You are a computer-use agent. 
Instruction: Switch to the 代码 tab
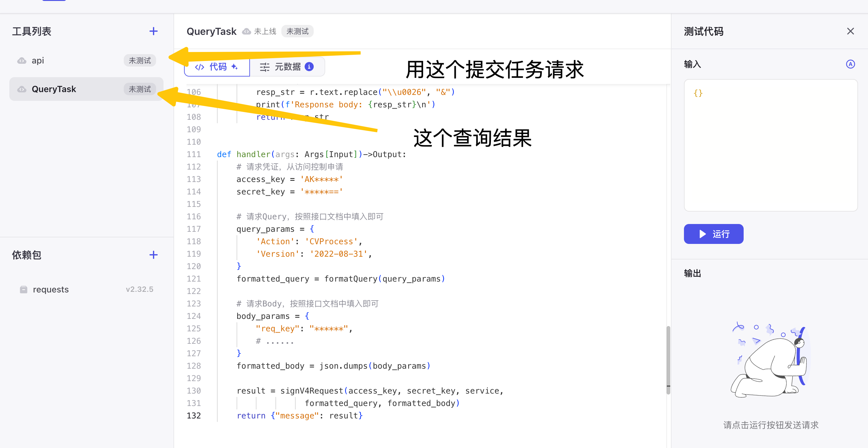coord(217,67)
